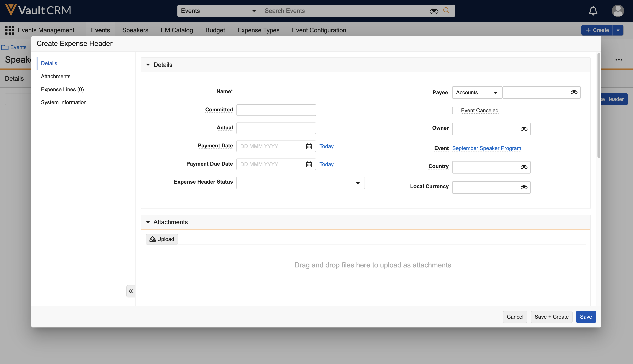Collapse the Details section triangle
This screenshot has height=364, width=633.
(148, 65)
